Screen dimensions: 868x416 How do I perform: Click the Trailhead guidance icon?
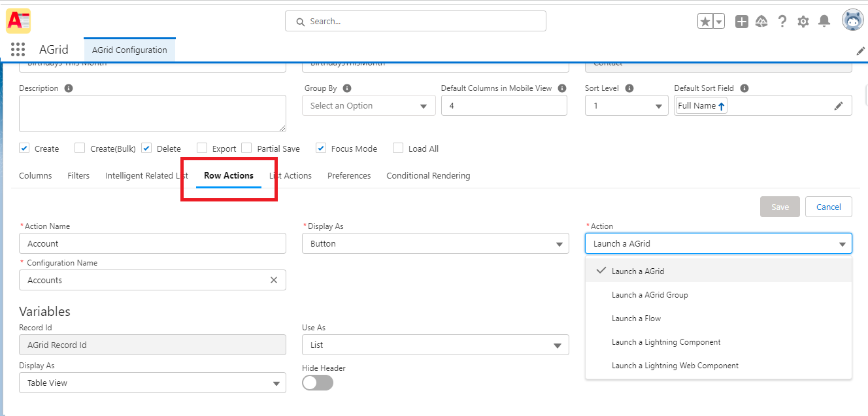(761, 22)
